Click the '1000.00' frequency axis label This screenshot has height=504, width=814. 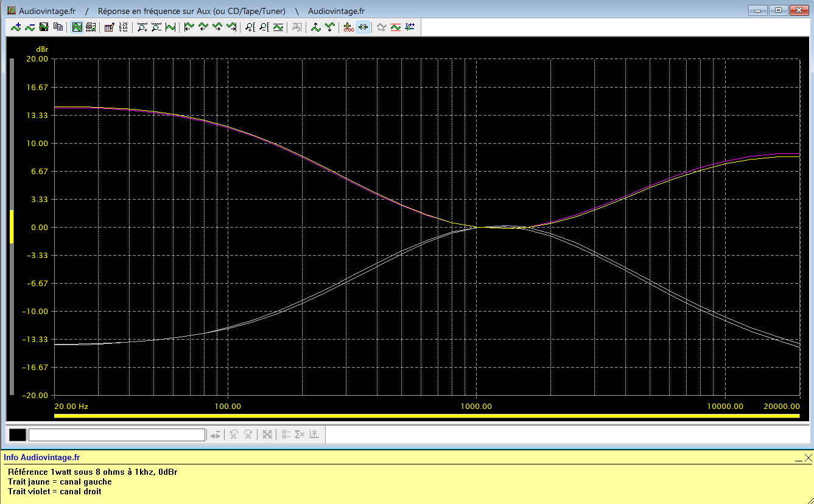click(x=476, y=406)
